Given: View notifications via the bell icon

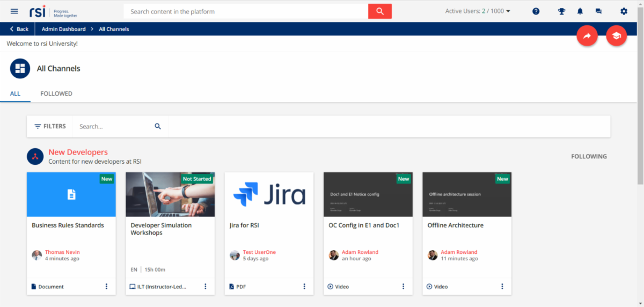Looking at the screenshot, I should point(580,11).
